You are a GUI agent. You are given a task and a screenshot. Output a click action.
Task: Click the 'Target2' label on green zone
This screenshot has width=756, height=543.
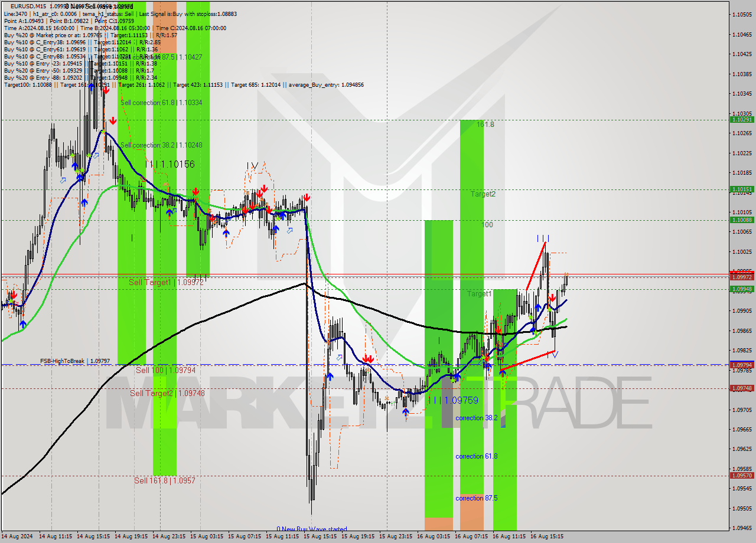pyautogui.click(x=483, y=194)
